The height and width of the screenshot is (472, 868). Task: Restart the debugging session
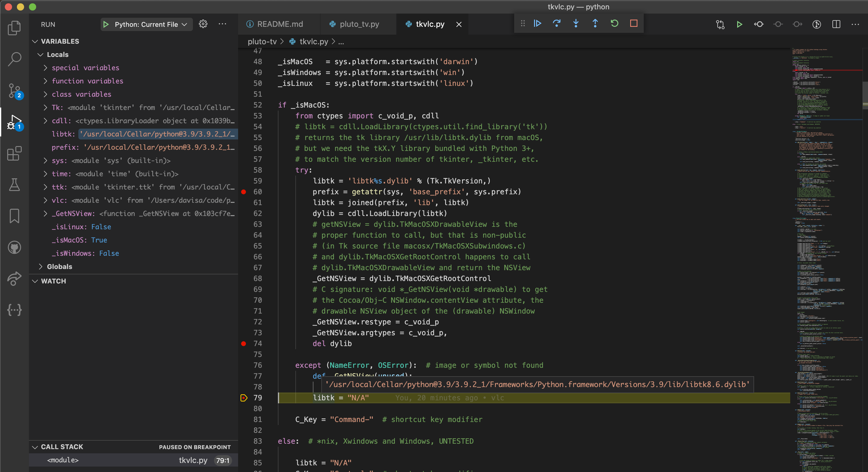point(614,23)
